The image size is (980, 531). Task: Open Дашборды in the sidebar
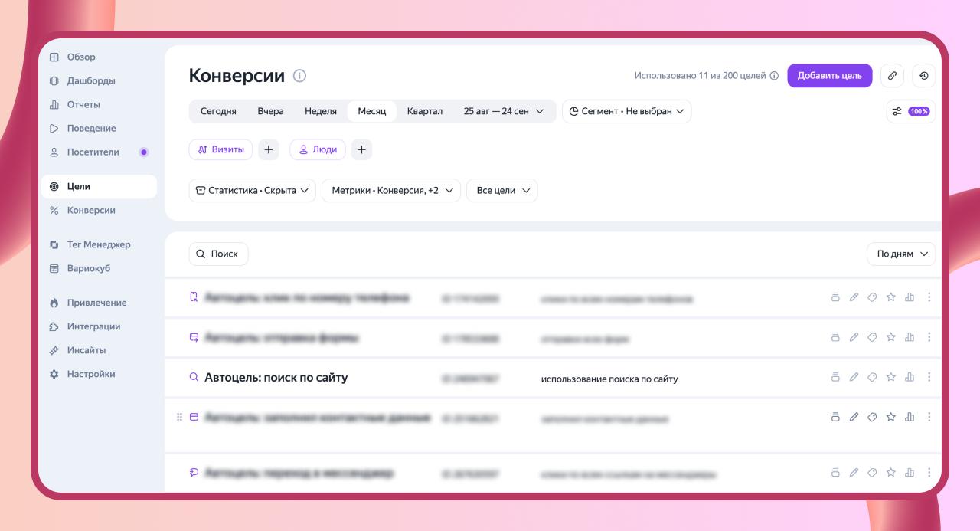pos(98,80)
